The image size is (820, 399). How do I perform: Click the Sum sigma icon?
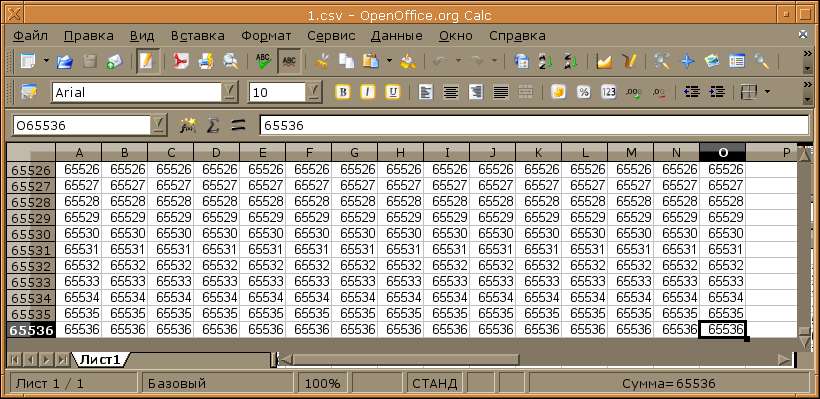pos(212,125)
